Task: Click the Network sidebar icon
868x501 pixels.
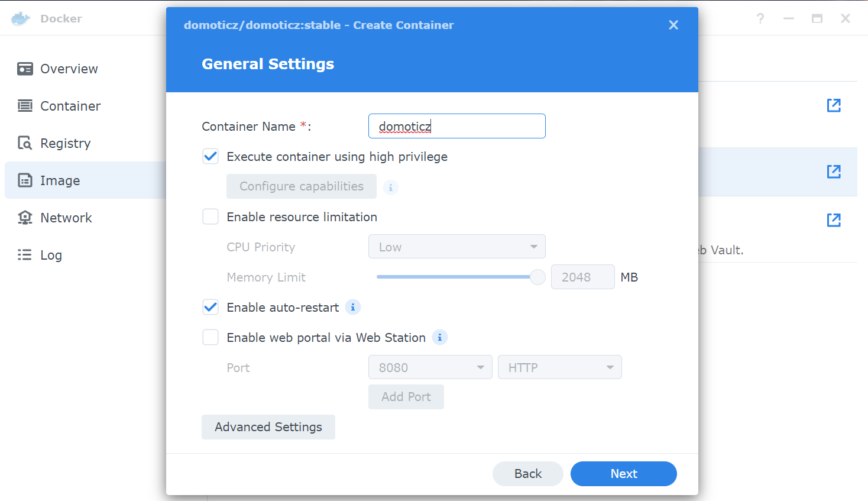Action: 25,218
